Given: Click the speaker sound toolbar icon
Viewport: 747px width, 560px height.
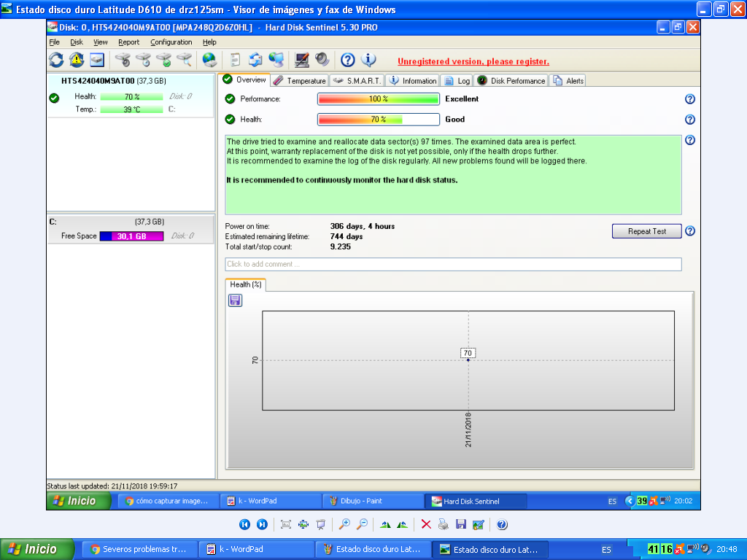Looking at the screenshot, I should click(x=322, y=60).
